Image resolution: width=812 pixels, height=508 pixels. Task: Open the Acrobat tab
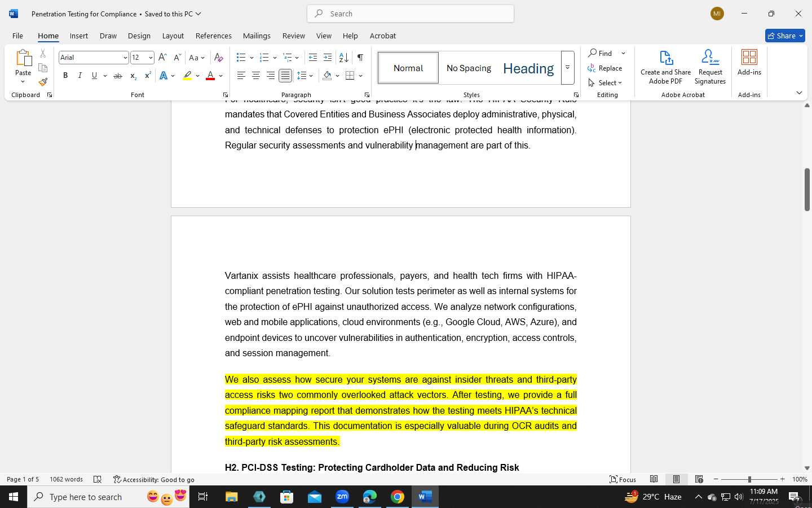(x=383, y=36)
